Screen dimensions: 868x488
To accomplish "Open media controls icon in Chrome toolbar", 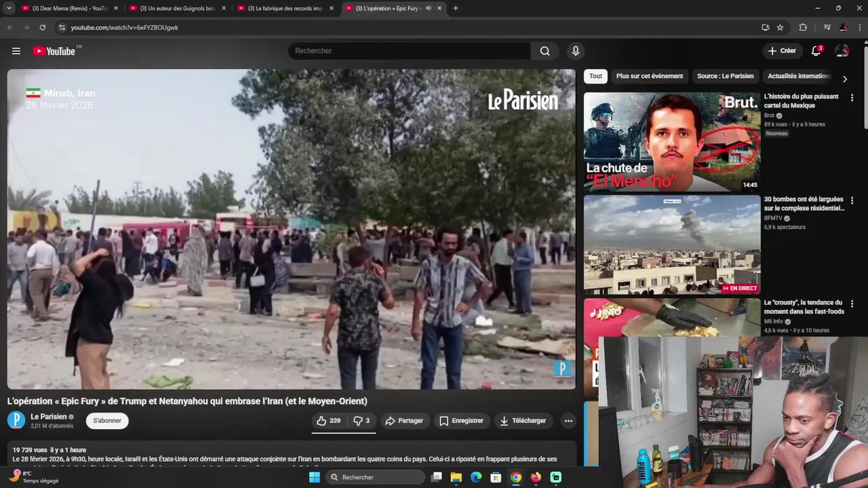I will point(827,28).
